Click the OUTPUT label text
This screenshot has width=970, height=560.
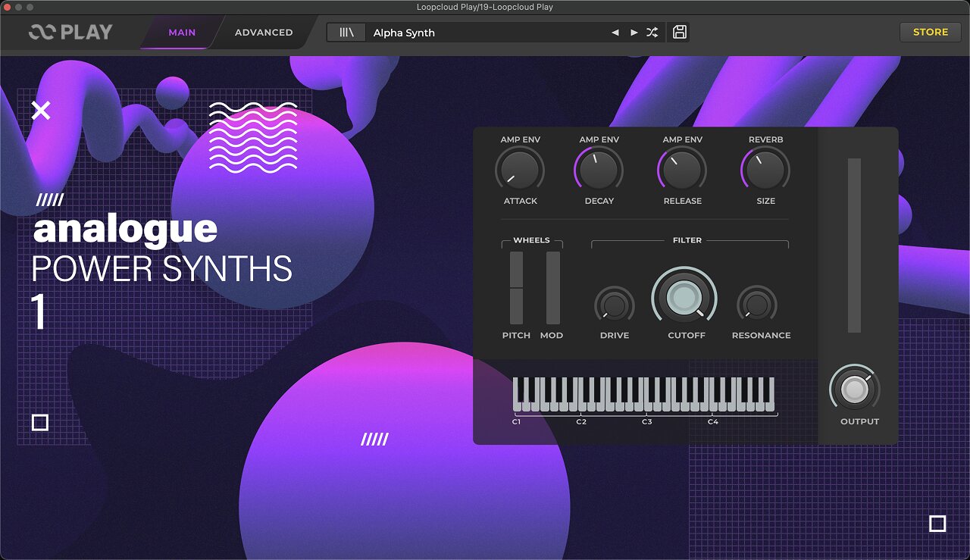coord(859,421)
